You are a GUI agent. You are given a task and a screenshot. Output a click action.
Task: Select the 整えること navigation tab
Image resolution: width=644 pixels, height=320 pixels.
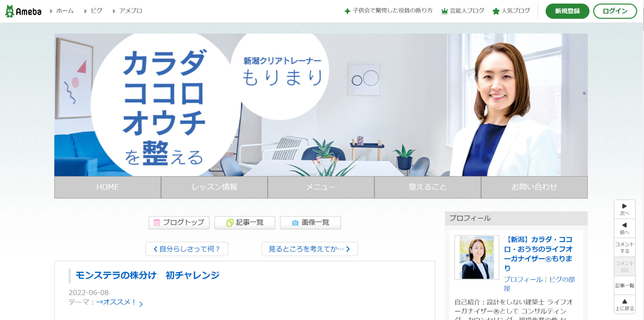pos(428,187)
